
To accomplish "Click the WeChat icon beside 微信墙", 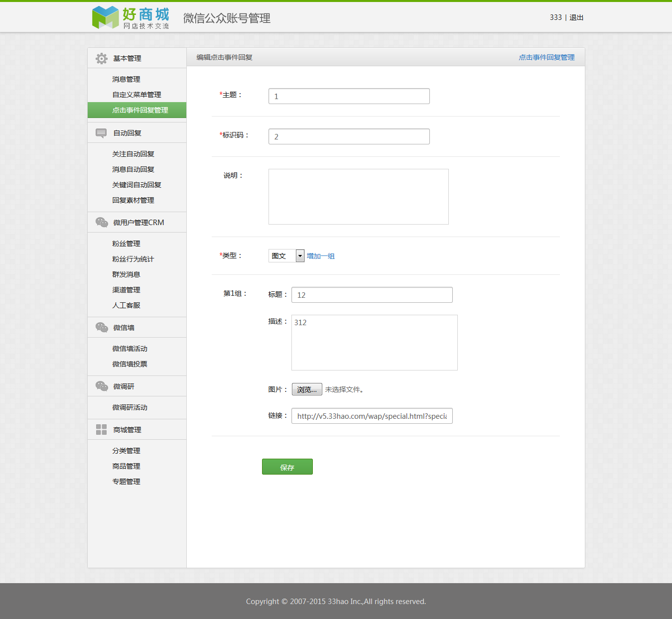I will (x=102, y=327).
